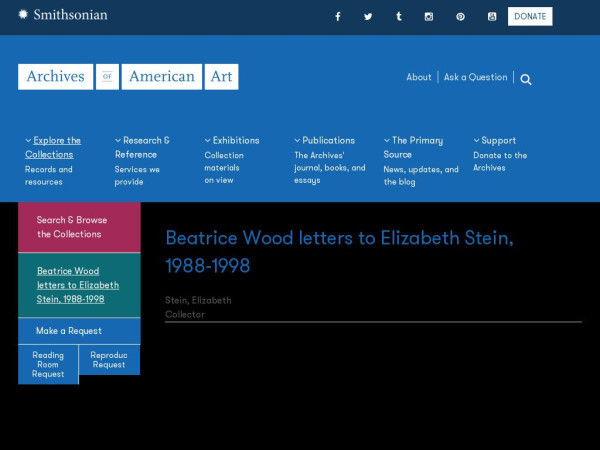Open the Tumblr icon in header
This screenshot has height=450, width=600.
coord(399,16)
